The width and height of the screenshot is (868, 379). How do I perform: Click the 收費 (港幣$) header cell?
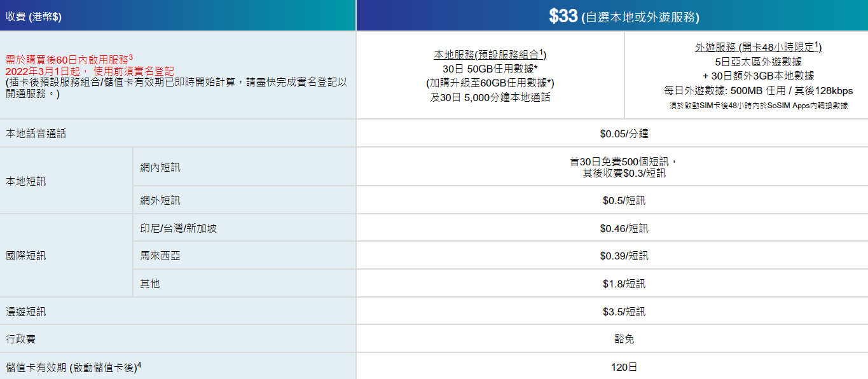click(x=34, y=17)
